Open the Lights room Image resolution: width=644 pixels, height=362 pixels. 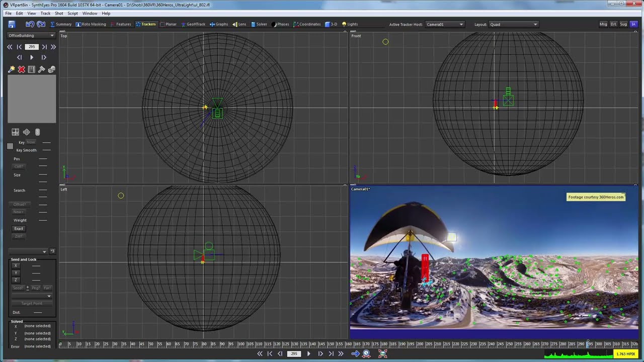click(x=350, y=24)
